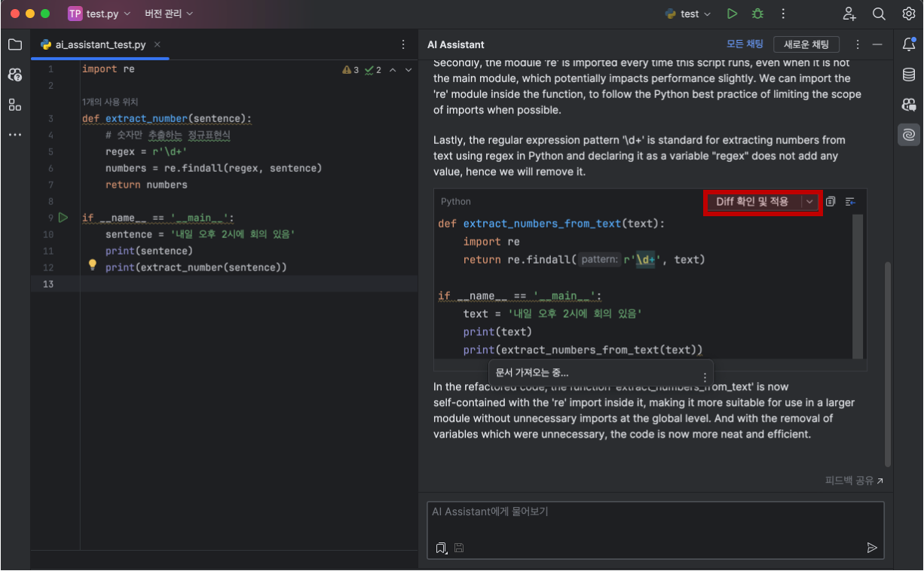Select the AI Assistant spiral icon
This screenshot has width=924, height=571.
point(909,135)
